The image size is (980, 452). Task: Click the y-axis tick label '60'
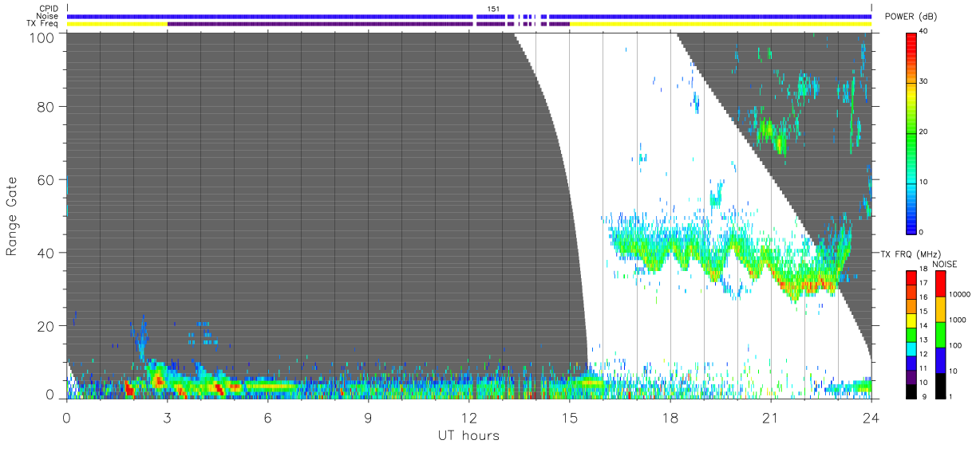[45, 179]
